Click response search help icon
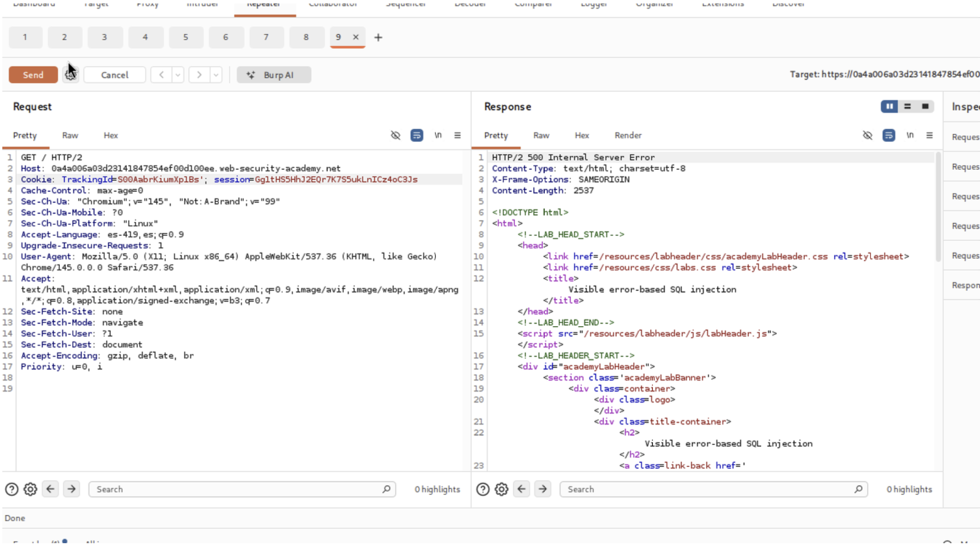980x549 pixels. pyautogui.click(x=482, y=490)
